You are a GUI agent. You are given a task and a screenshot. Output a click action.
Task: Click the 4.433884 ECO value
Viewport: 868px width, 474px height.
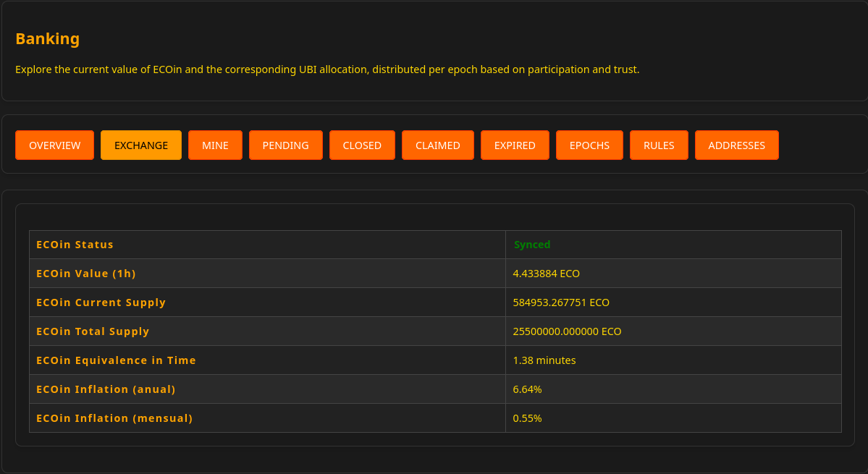point(546,274)
